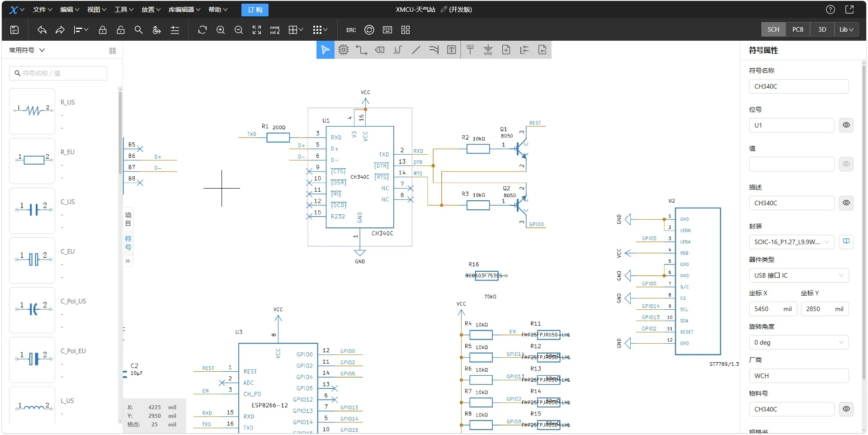Viewport: 868px width, 435px height.
Task: Open the 器件类型 USB 接口 IC dropdown
Action: point(798,275)
